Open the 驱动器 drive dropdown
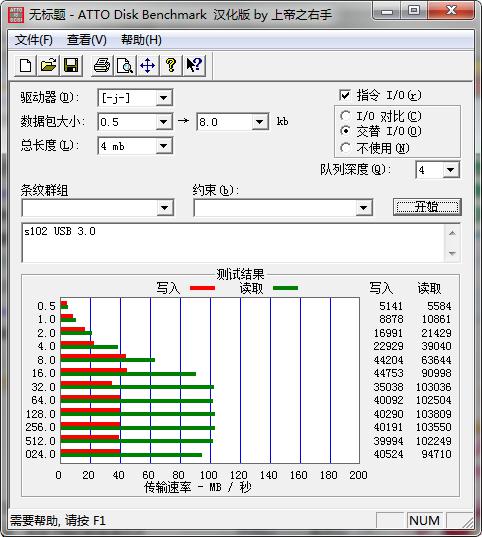This screenshot has height=537, width=482. coord(164,98)
